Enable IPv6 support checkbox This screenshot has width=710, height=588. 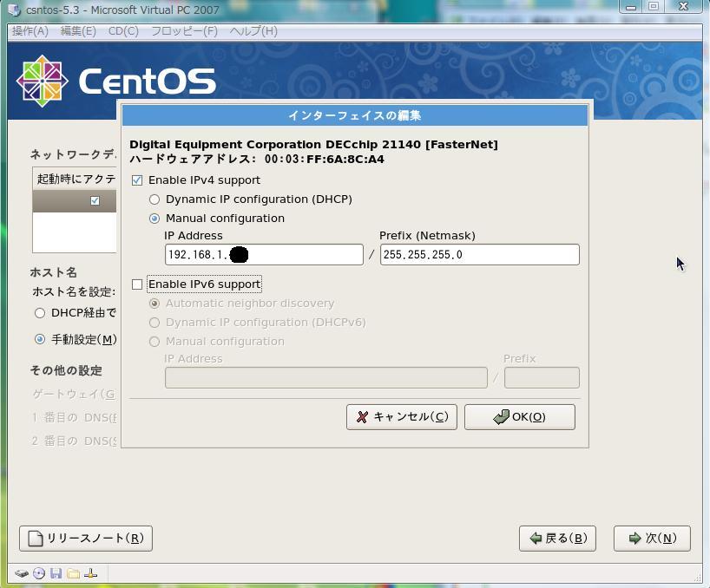(137, 284)
